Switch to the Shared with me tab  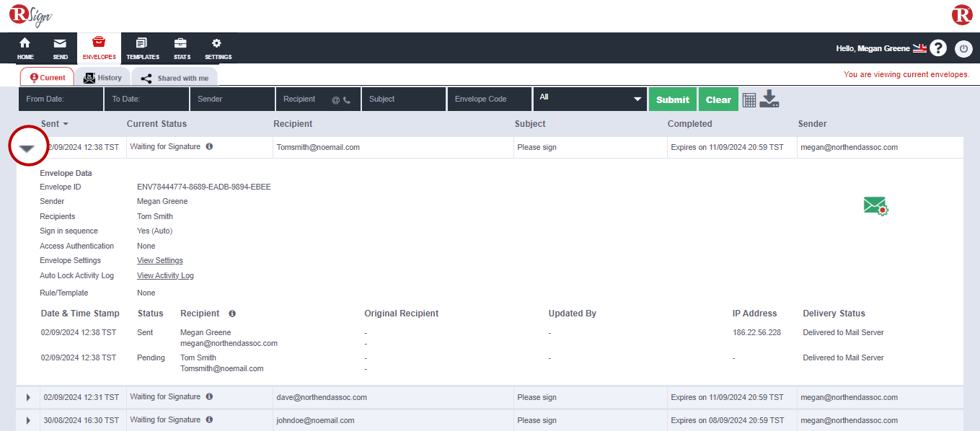click(175, 78)
